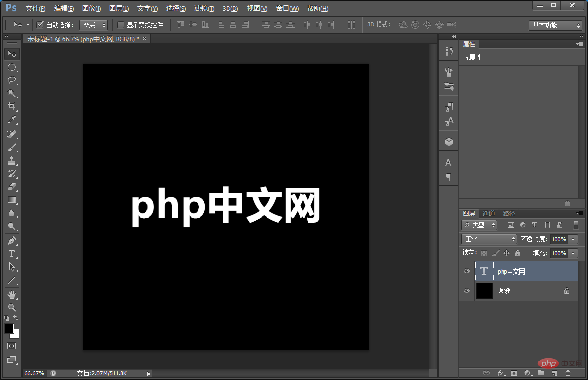Select the Line shape tool
The image size is (588, 380).
tap(12, 280)
